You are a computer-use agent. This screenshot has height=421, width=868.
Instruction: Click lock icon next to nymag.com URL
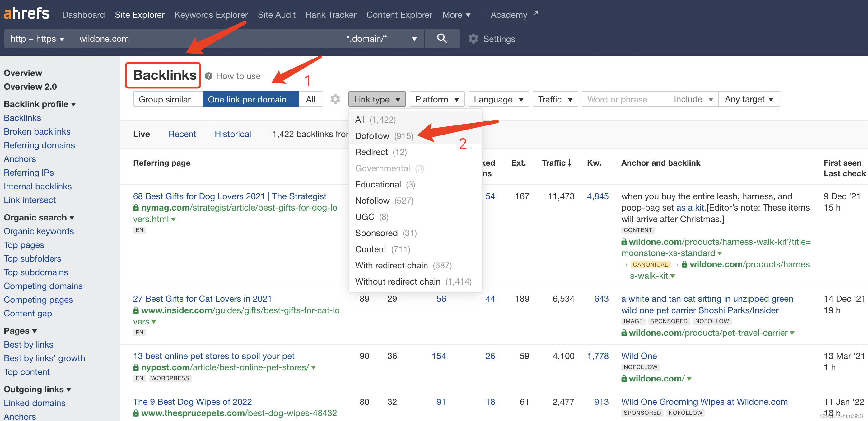[136, 208]
